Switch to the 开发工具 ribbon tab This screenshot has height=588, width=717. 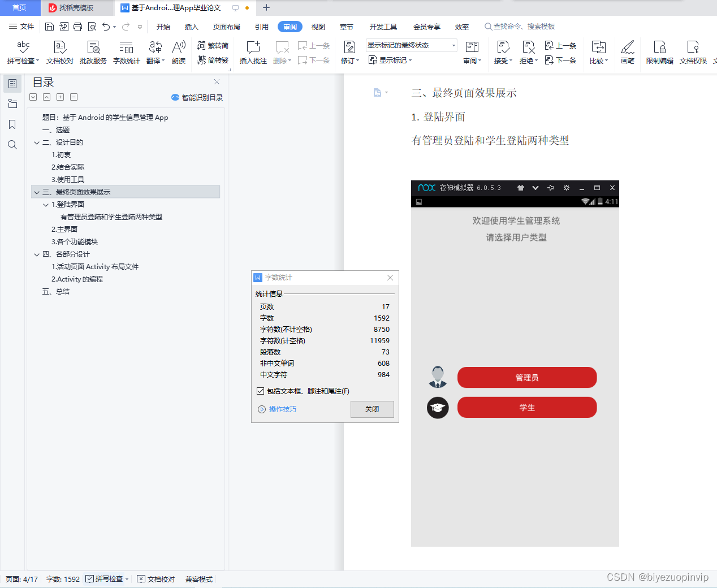coord(383,27)
